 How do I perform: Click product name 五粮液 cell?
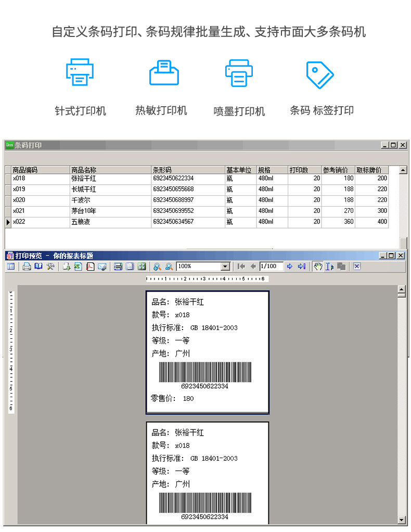coord(110,222)
